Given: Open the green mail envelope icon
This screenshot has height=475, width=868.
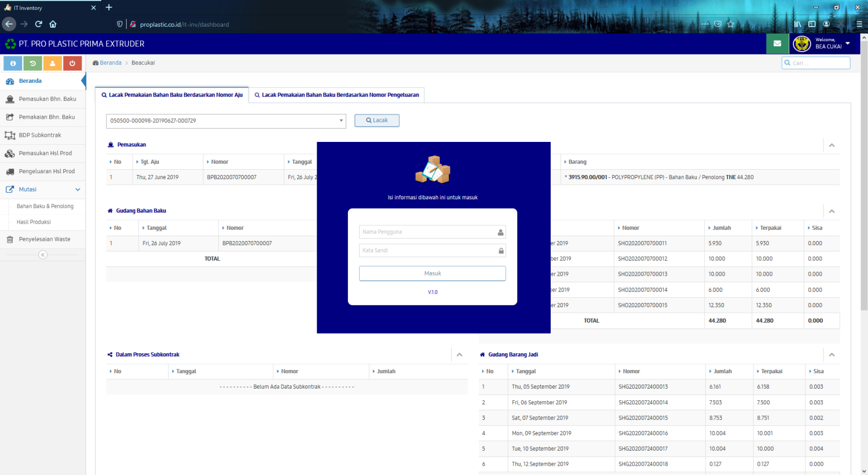Looking at the screenshot, I should click(777, 43).
